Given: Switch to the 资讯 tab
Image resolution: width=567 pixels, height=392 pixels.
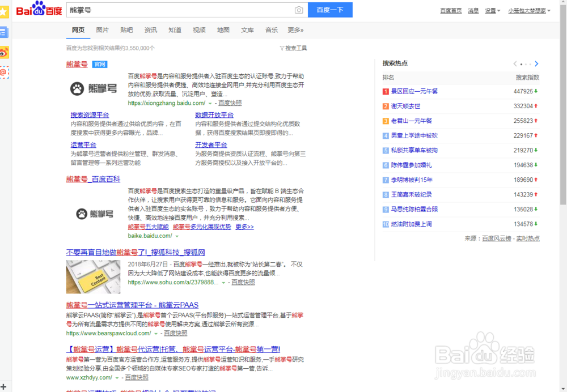Looking at the screenshot, I should coord(151,30).
